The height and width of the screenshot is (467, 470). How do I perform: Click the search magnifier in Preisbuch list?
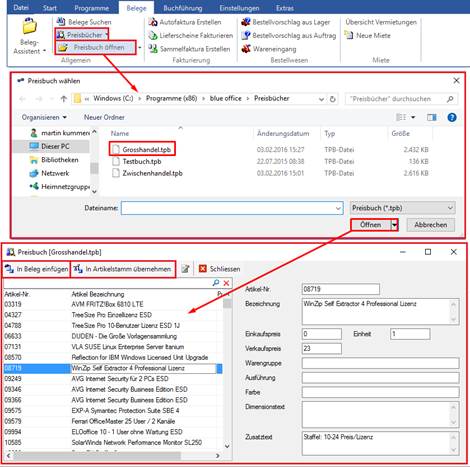click(x=216, y=283)
